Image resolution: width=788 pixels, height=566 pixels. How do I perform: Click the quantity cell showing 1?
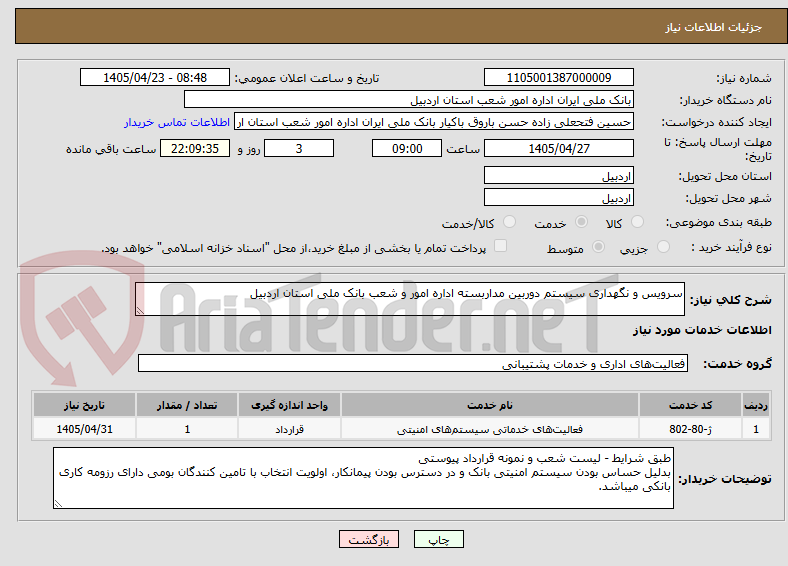pyautogui.click(x=187, y=429)
